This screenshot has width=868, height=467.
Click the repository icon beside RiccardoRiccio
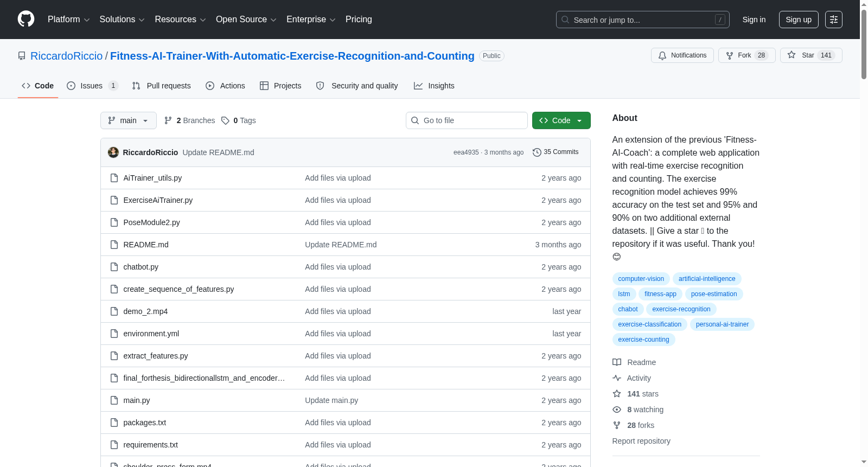pos(22,56)
